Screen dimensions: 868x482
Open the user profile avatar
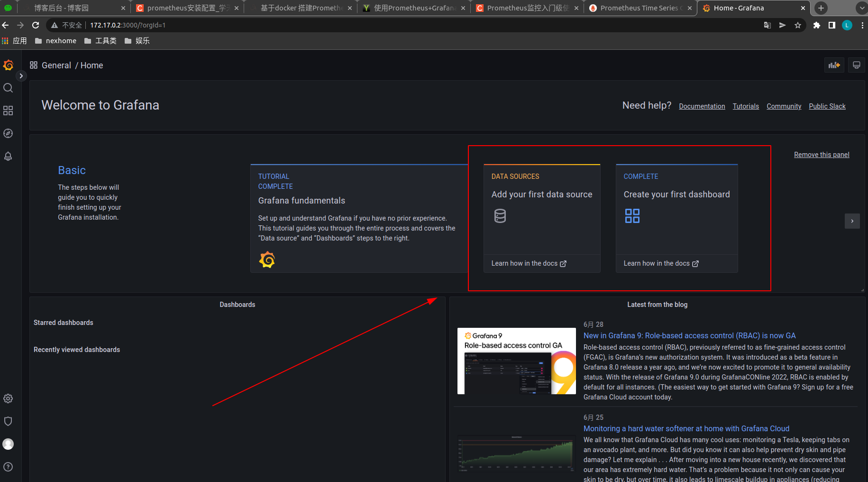pos(8,444)
